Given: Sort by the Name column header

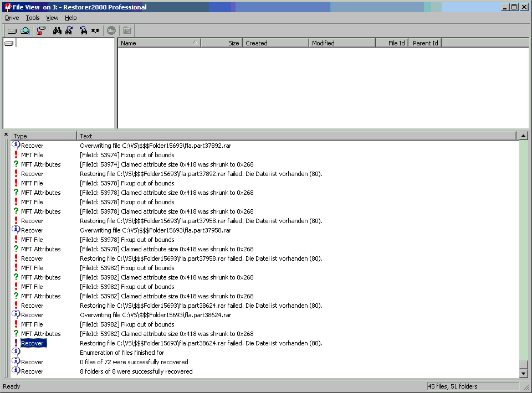Looking at the screenshot, I should click(x=159, y=43).
